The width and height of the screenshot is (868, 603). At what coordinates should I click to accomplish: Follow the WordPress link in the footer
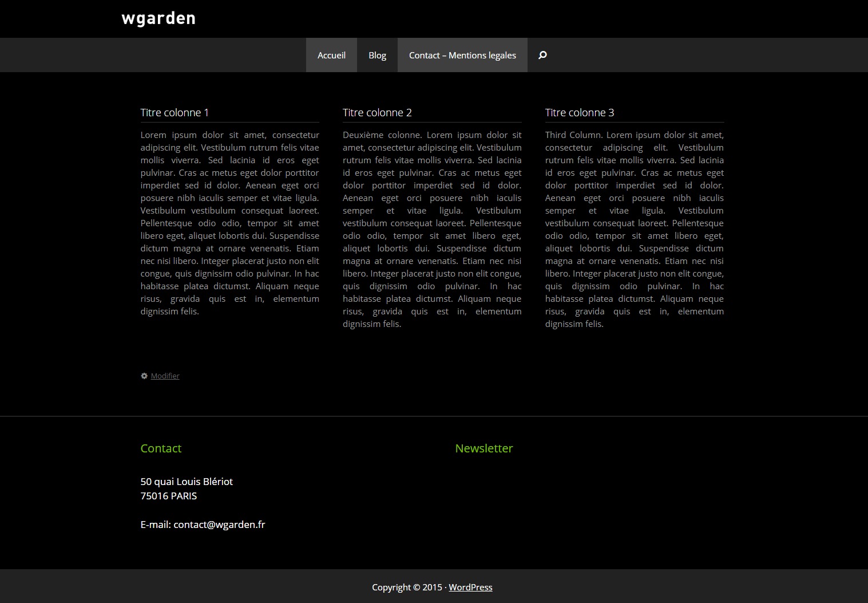click(x=470, y=587)
